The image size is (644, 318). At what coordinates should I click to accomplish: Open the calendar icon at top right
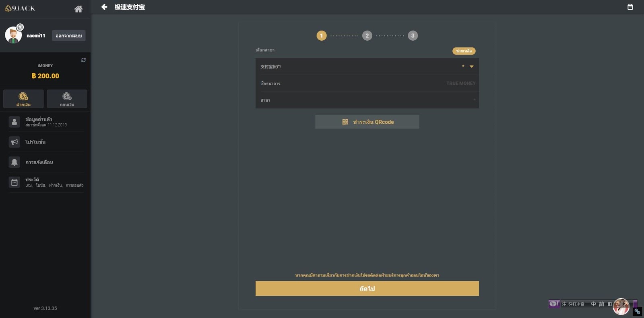tap(630, 7)
